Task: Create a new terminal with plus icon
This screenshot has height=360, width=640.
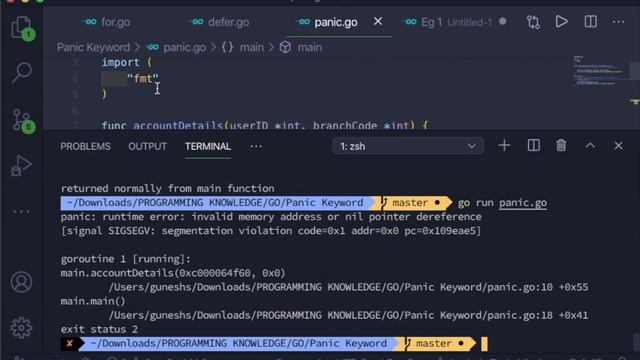Action: pyautogui.click(x=504, y=146)
